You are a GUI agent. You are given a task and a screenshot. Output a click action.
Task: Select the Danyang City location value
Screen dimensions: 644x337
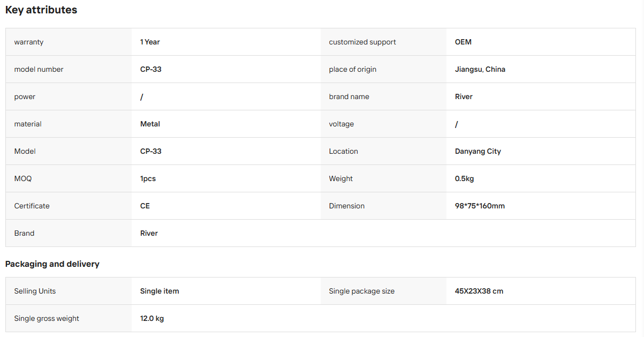pos(478,151)
